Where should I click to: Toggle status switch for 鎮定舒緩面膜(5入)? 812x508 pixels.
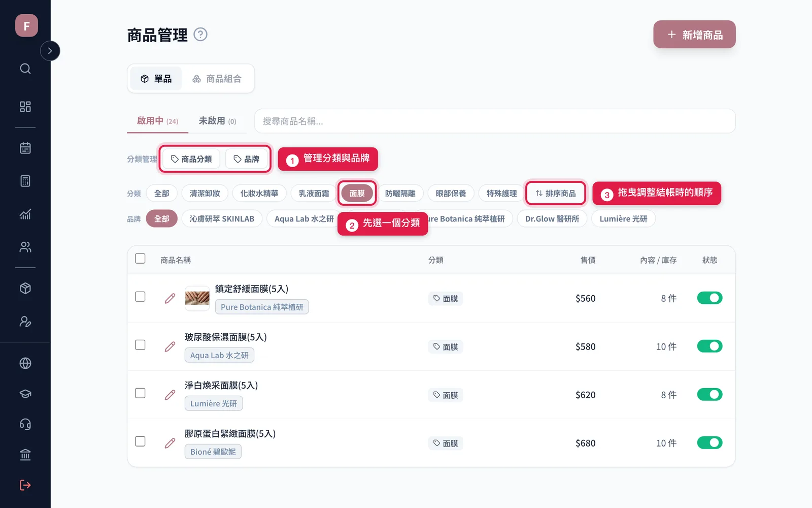[x=709, y=298]
